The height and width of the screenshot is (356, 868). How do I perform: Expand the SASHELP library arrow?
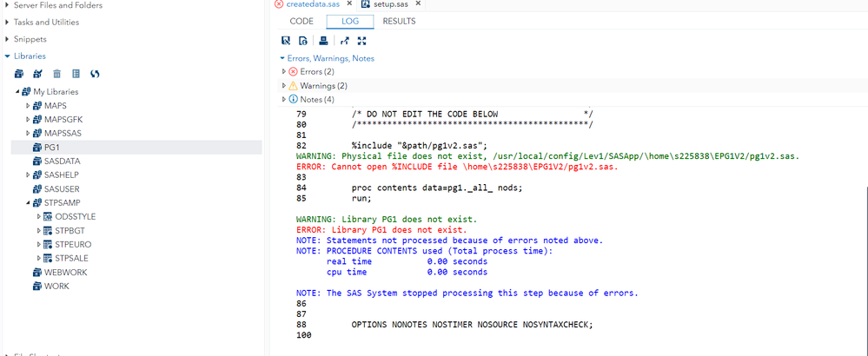[28, 175]
